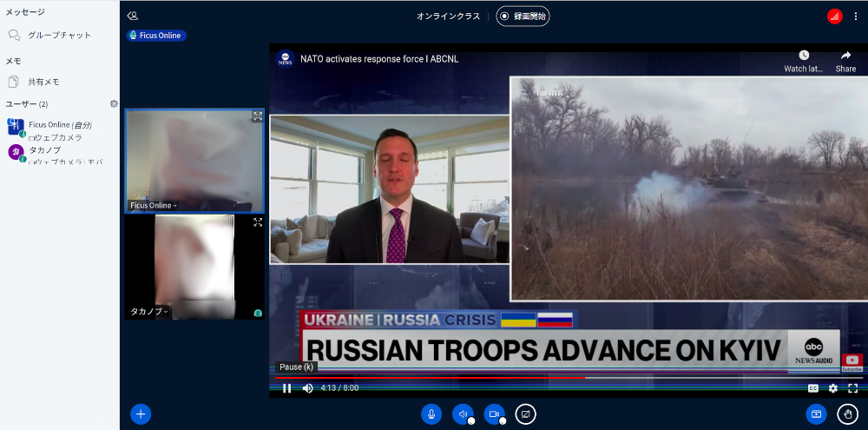Select the タカノブ webcam thumbnail
Viewport: 868px width, 430px height.
(x=194, y=267)
